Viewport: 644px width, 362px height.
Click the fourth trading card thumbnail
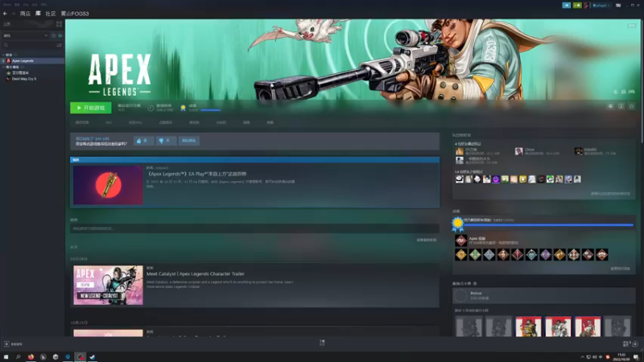coord(558,327)
